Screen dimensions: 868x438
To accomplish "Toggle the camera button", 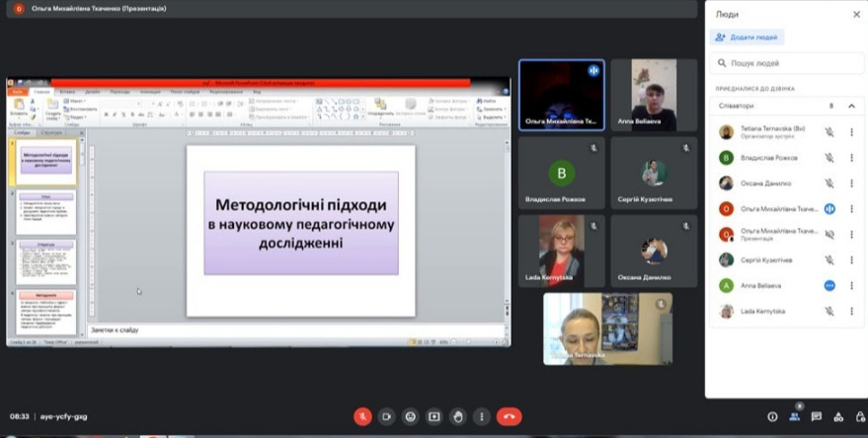I will pos(386,416).
